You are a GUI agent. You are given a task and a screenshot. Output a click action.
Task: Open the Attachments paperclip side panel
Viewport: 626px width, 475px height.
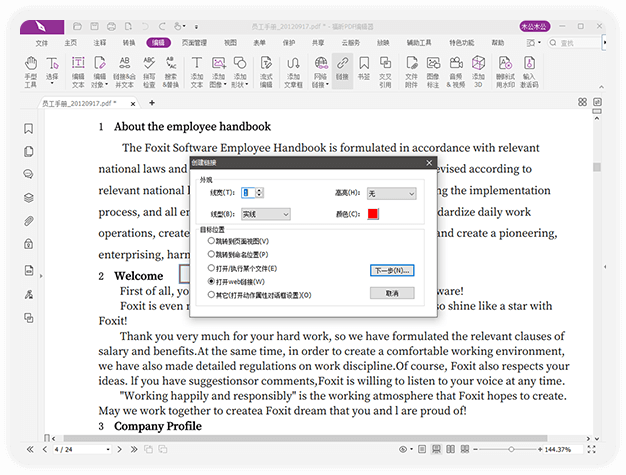(28, 221)
